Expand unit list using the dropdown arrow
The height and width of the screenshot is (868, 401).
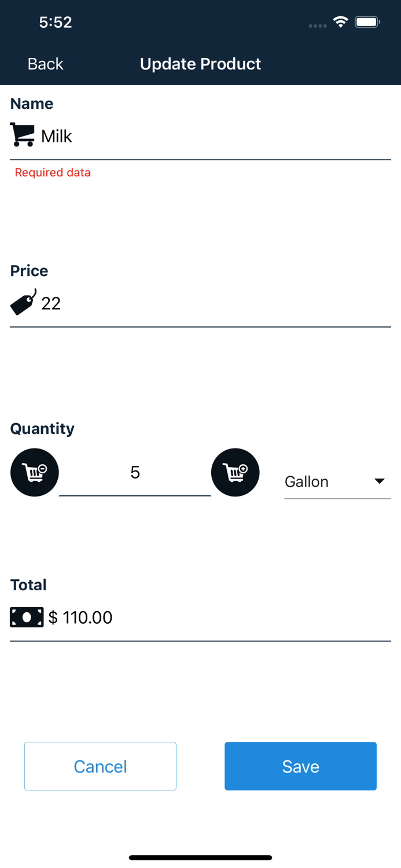point(380,481)
